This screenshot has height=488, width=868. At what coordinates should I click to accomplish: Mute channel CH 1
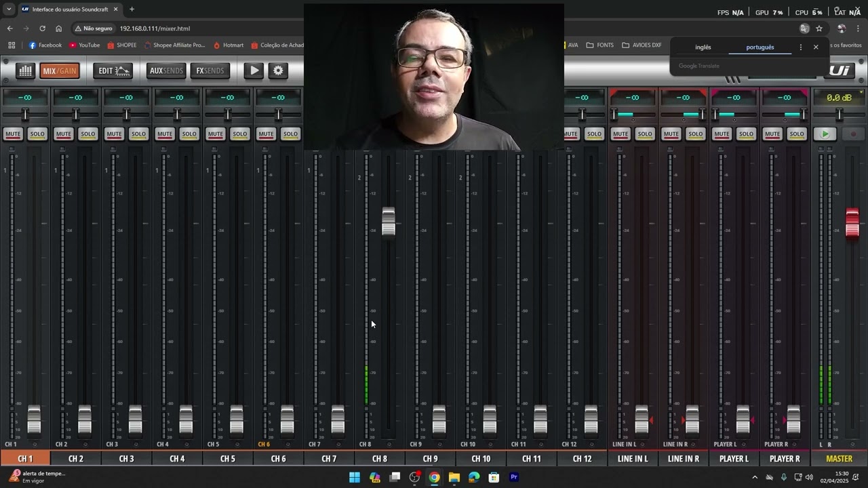(13, 134)
